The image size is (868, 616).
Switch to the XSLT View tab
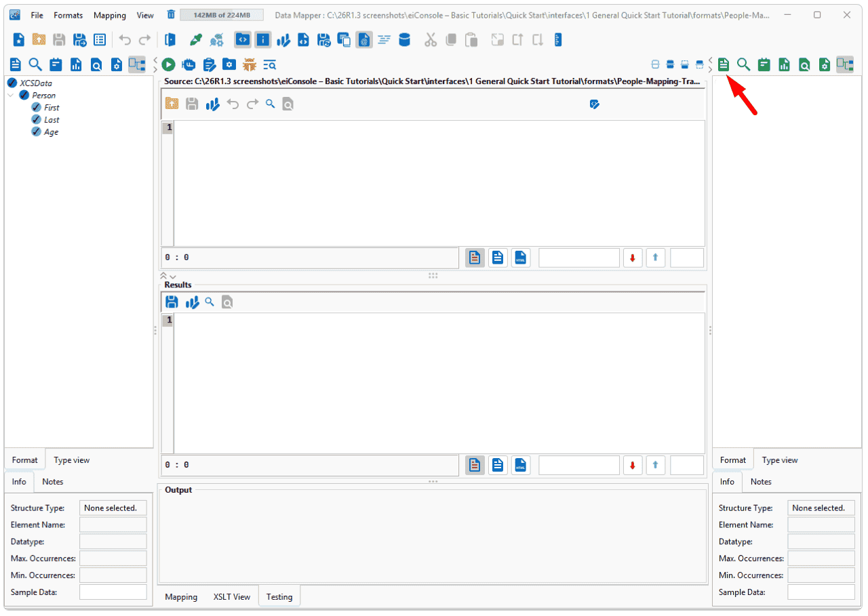pyautogui.click(x=232, y=597)
